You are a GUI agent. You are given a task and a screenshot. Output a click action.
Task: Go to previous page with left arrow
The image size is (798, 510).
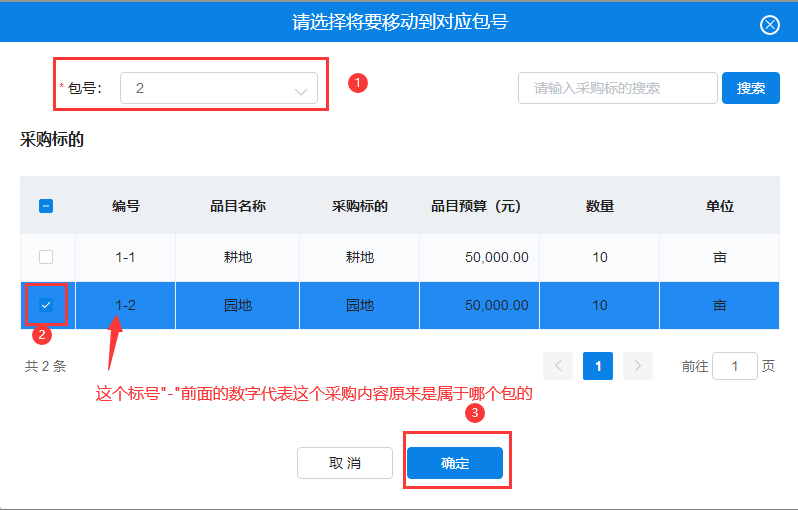(558, 366)
